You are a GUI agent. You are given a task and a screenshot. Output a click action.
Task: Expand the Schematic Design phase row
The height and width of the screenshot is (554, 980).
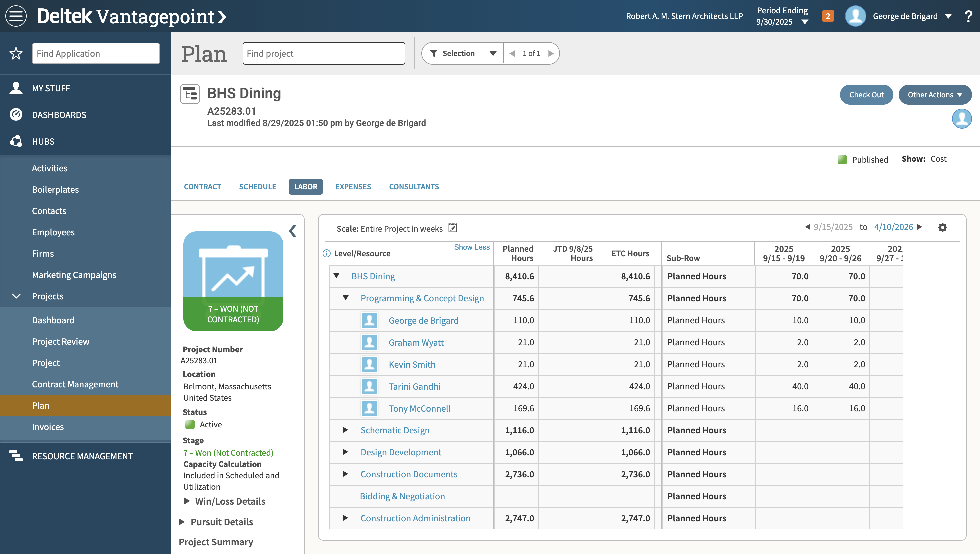pos(345,430)
